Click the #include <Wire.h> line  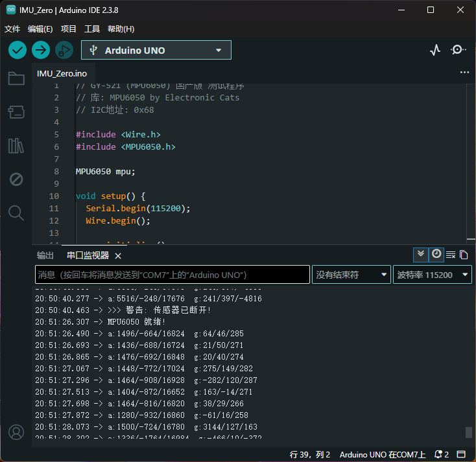[118, 135]
